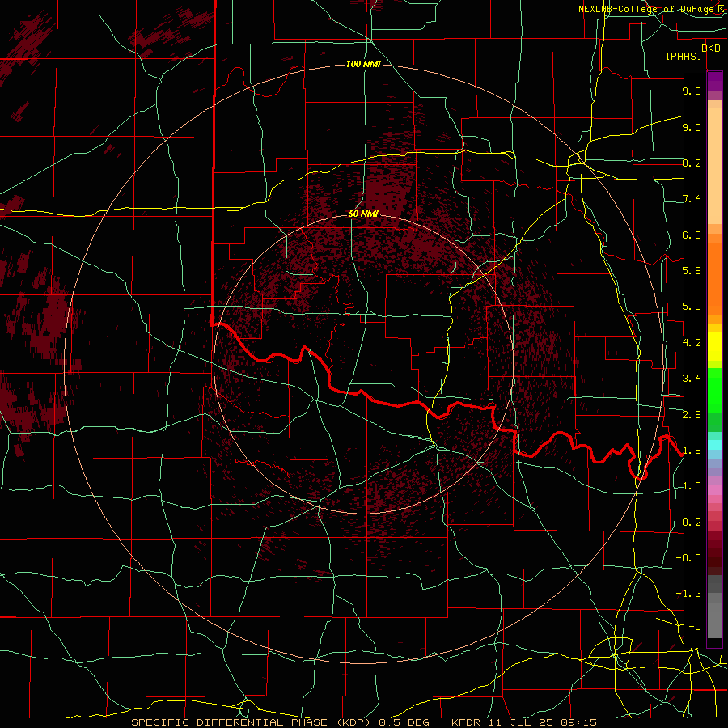Click the 50 NMI range ring label
Image resolution: width=728 pixels, height=728 pixels.
[363, 214]
